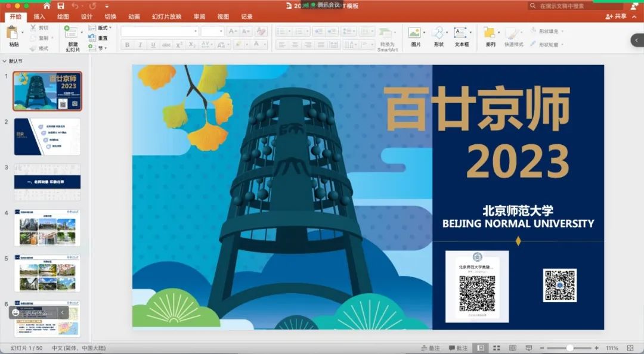Click the text highlight color button
The height and width of the screenshot is (354, 644).
(238, 44)
